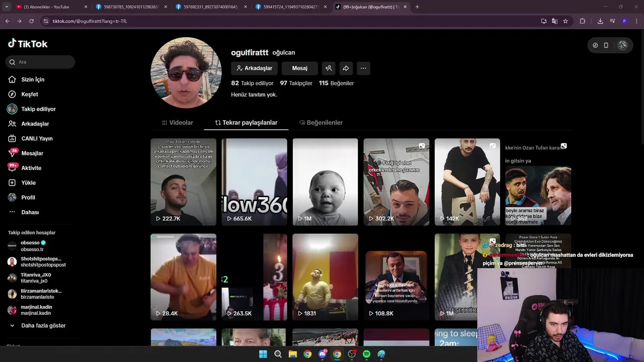
Task: Go back to previous page
Action: 7,21
